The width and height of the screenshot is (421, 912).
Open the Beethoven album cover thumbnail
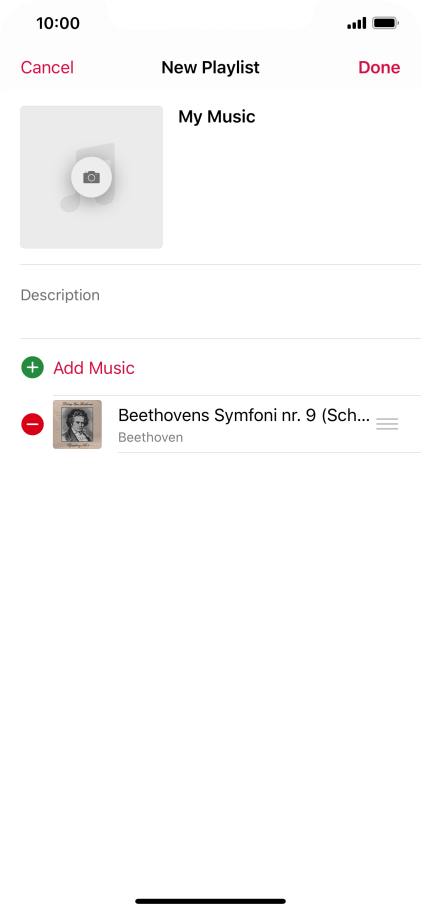(x=77, y=424)
